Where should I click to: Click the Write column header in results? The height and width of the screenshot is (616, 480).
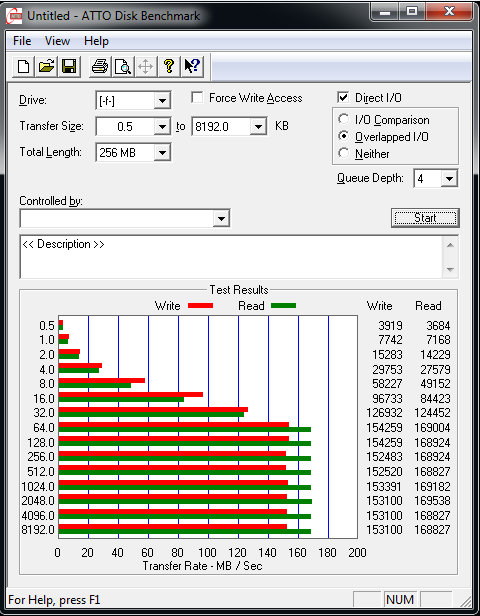click(x=379, y=306)
